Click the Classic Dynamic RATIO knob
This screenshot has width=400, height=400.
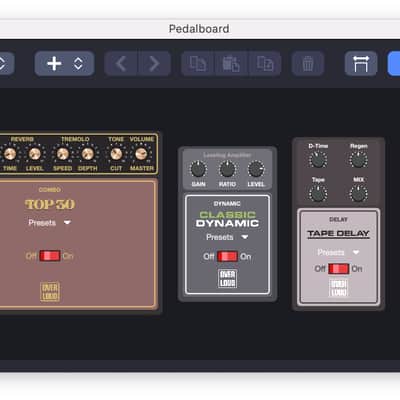(x=227, y=169)
